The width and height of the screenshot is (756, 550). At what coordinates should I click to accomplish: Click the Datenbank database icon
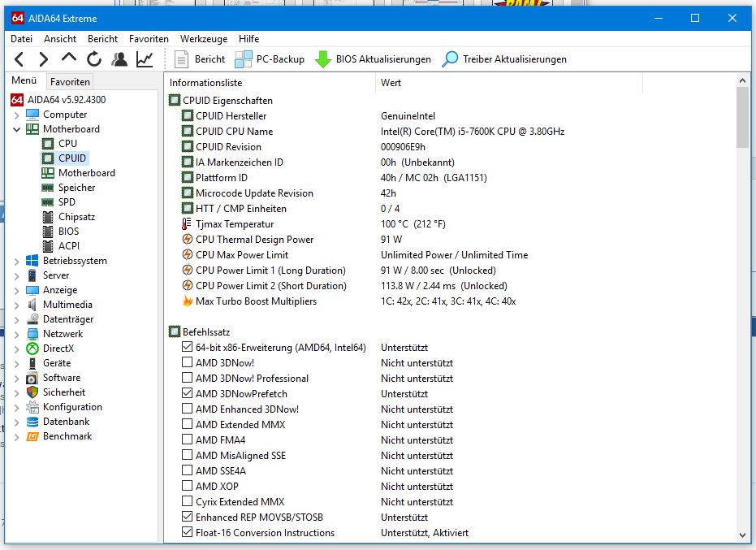click(x=32, y=422)
